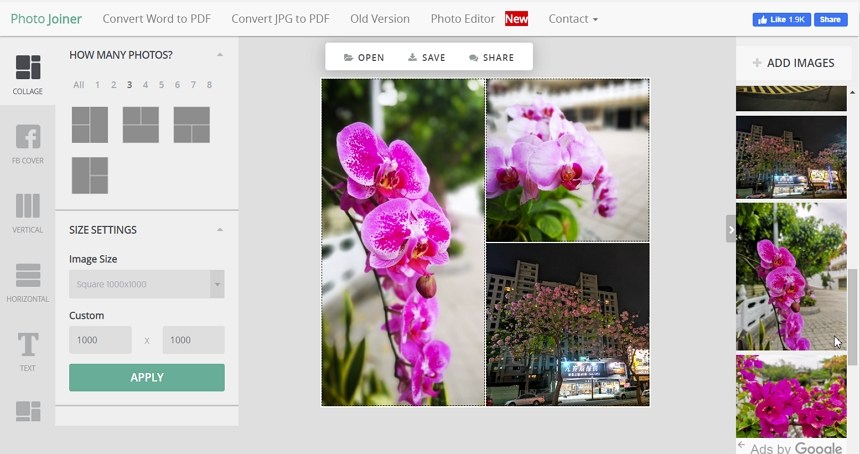The width and height of the screenshot is (860, 454).
Task: Filter layouts for 3 photos
Action: [129, 85]
